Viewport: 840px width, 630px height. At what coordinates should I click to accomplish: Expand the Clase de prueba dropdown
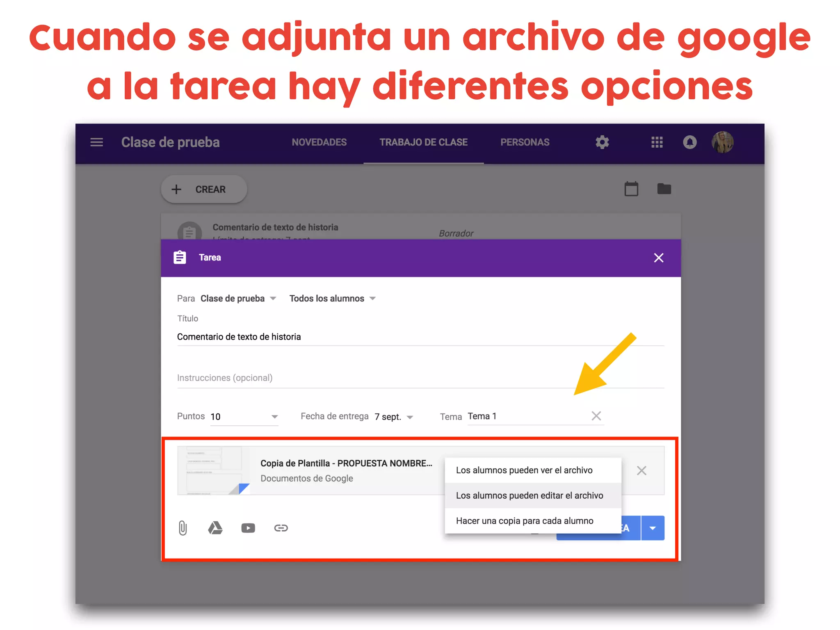(x=238, y=299)
